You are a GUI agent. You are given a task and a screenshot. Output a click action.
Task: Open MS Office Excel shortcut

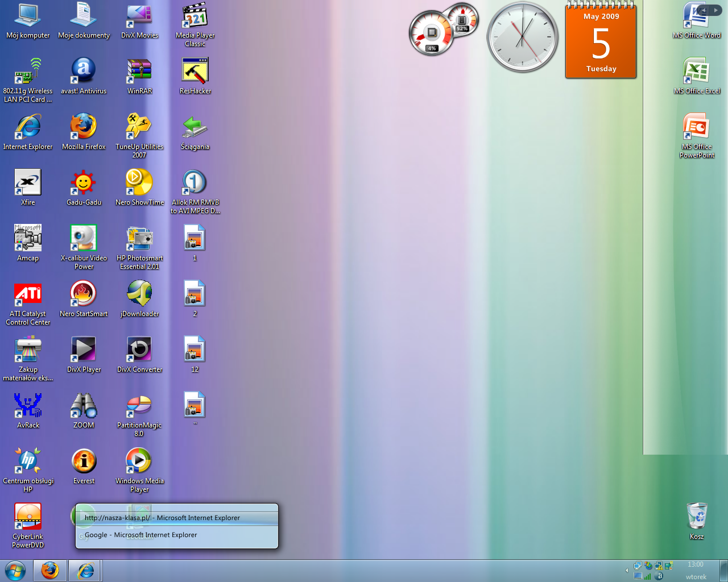[697, 76]
